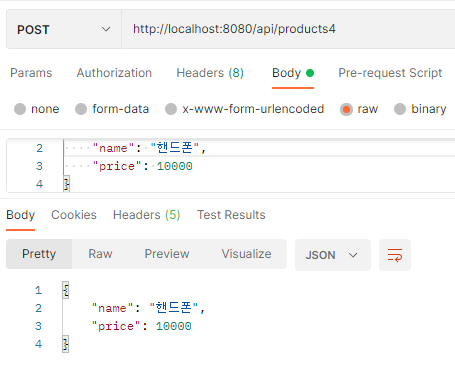Switch response view to Pretty
Image resolution: width=455 pixels, height=365 pixels.
(39, 254)
